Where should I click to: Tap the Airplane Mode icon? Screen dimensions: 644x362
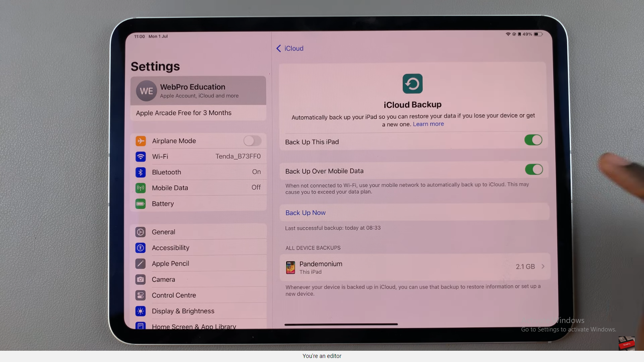[140, 141]
